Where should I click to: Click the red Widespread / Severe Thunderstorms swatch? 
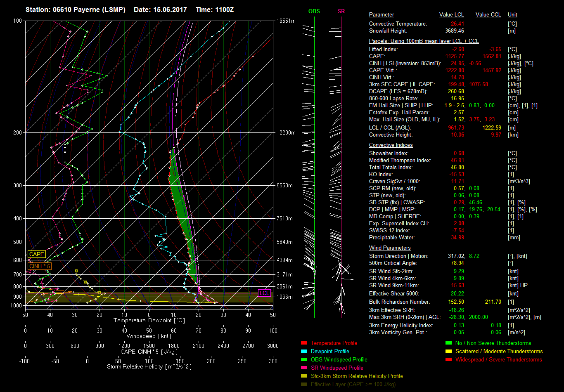click(x=448, y=360)
